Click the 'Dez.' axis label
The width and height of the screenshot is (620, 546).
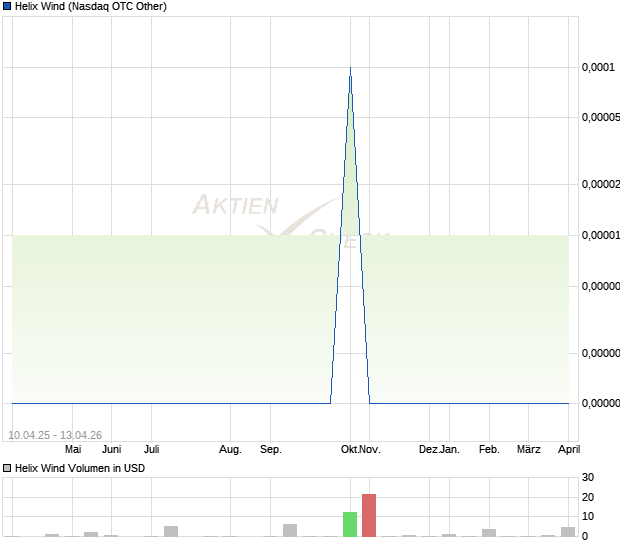tap(429, 449)
